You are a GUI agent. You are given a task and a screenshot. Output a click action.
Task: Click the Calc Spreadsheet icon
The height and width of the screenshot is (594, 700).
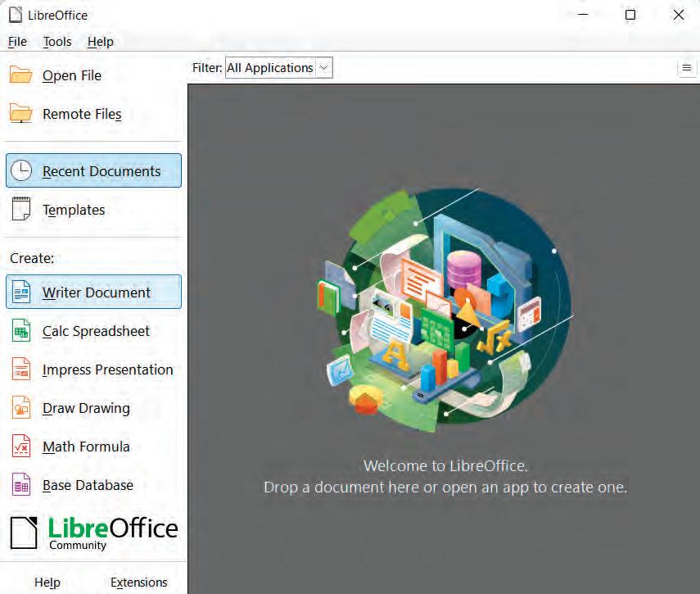[21, 330]
